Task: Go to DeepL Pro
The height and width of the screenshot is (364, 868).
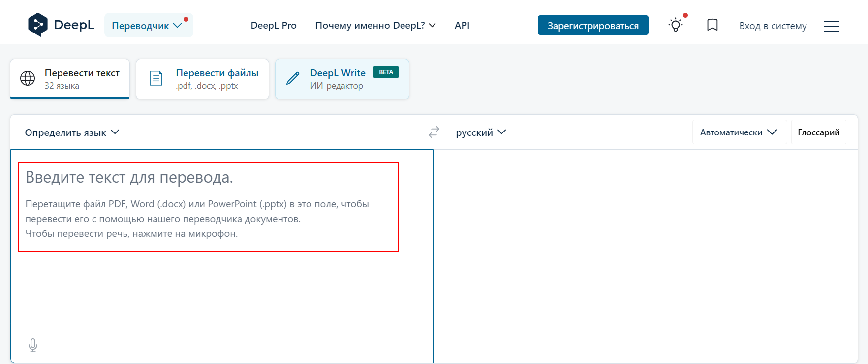Action: [274, 25]
